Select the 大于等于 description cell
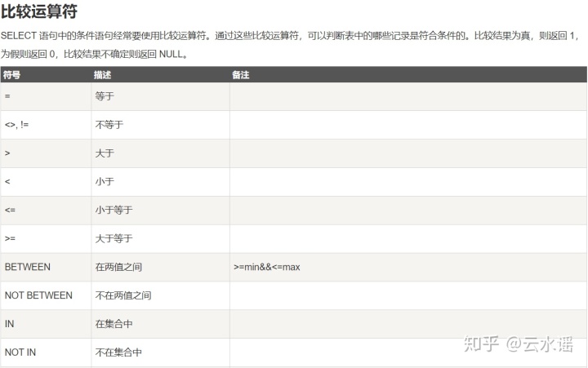The height and width of the screenshot is (368, 588). tap(161, 239)
